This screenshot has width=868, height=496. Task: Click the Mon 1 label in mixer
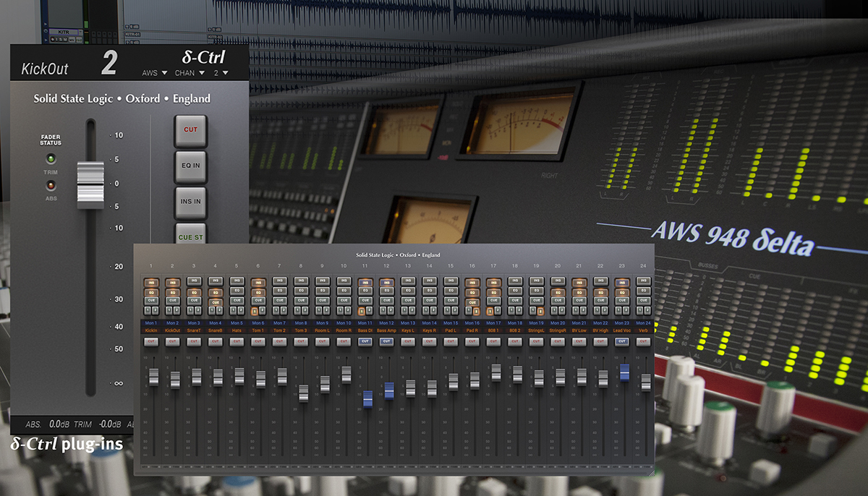[x=151, y=323]
